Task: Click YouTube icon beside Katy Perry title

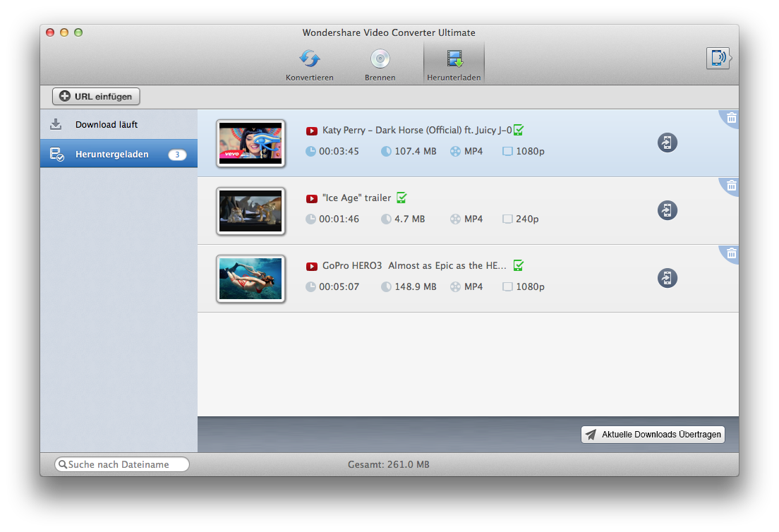Action: coord(311,131)
